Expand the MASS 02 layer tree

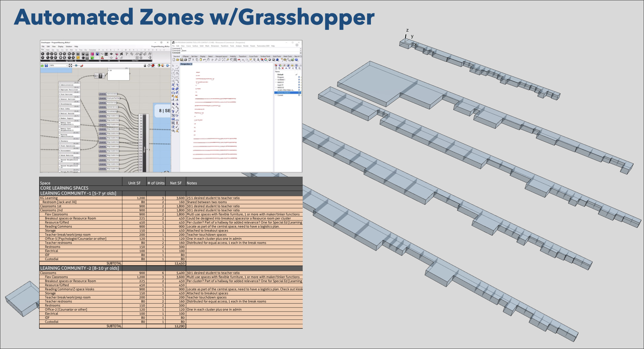[x=276, y=88]
